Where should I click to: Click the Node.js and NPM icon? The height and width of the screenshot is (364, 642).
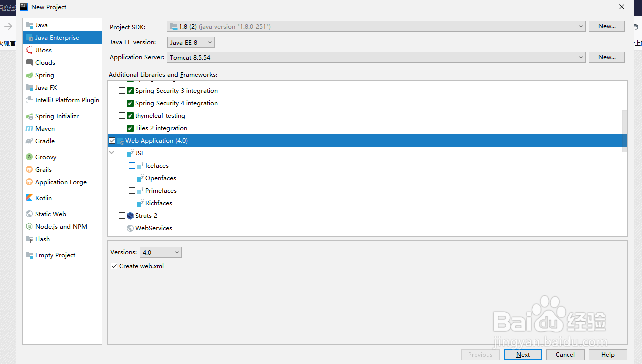click(x=29, y=227)
